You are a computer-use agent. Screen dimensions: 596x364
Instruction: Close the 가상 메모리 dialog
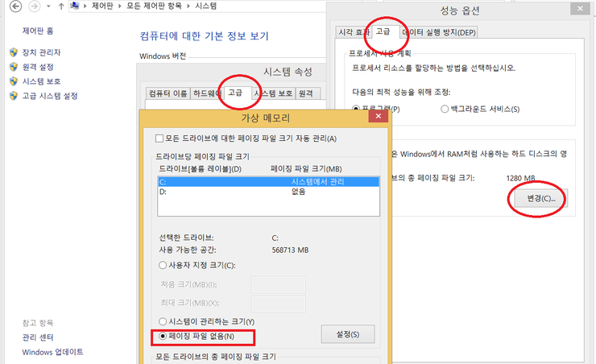coord(379,116)
